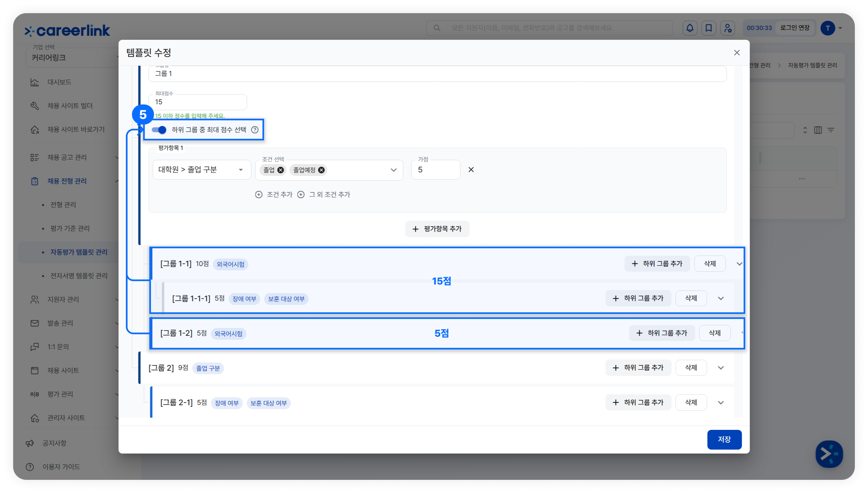Viewport: 868px width, 493px height.
Task: Click 하위 그룹 추가 for 그룹 2
Action: [638, 368]
